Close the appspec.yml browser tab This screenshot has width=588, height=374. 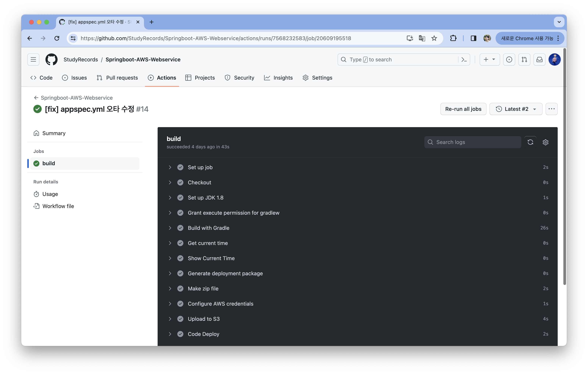(x=138, y=22)
